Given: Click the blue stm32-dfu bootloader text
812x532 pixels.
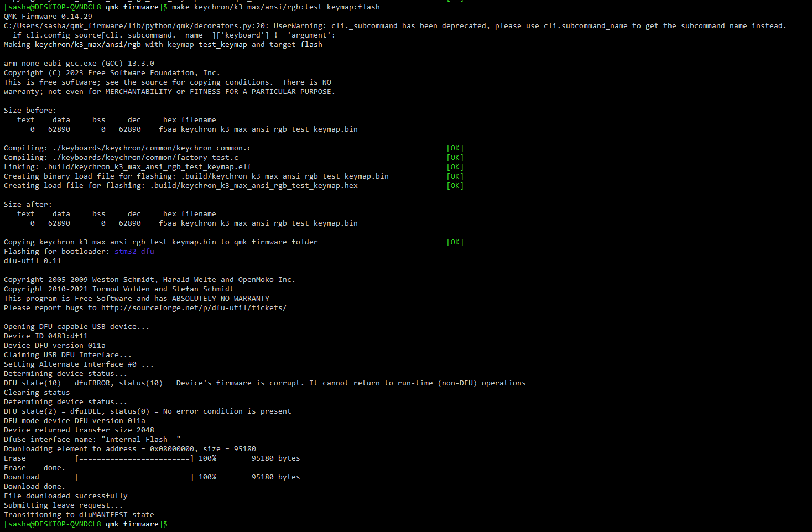Looking at the screenshot, I should coord(134,251).
